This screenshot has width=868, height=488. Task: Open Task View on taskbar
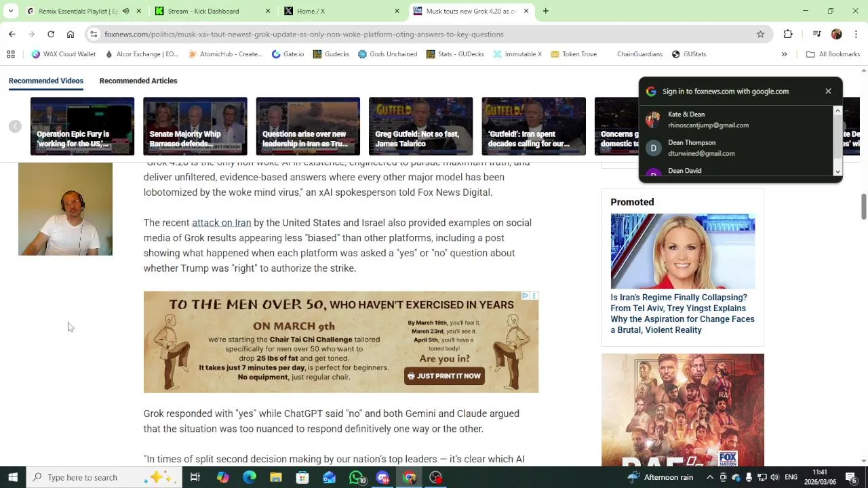(195, 477)
